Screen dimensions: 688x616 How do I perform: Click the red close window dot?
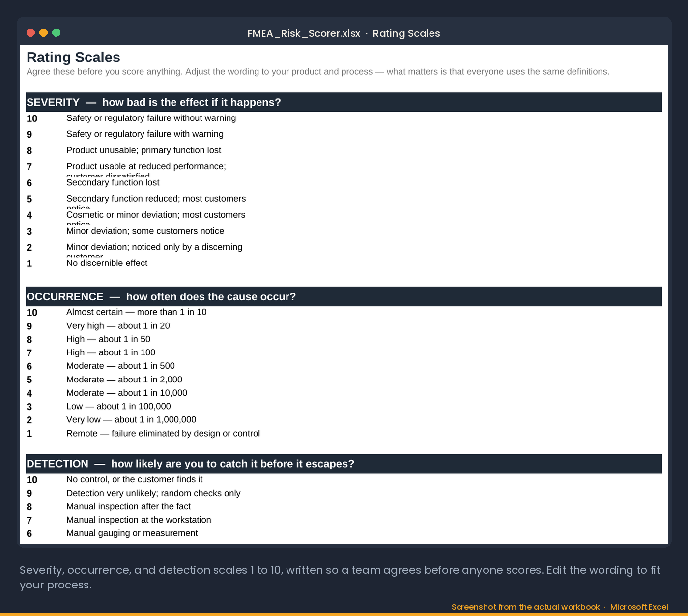click(x=30, y=33)
